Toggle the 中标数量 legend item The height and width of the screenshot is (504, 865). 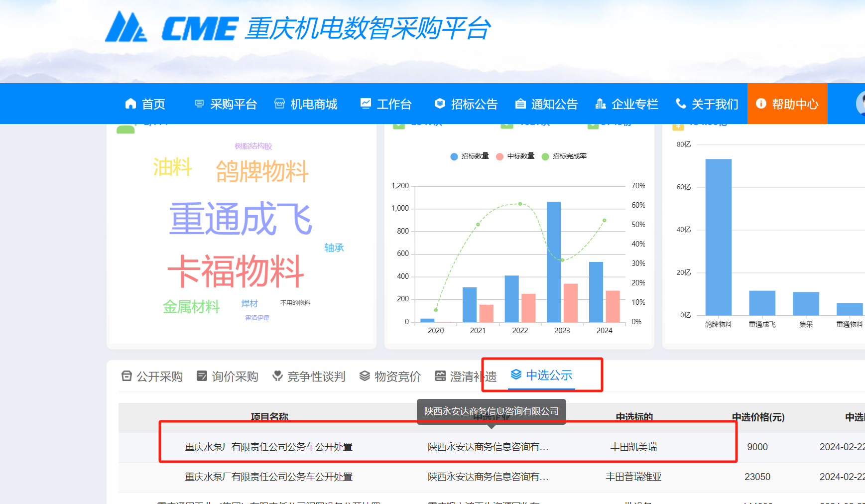click(x=515, y=156)
